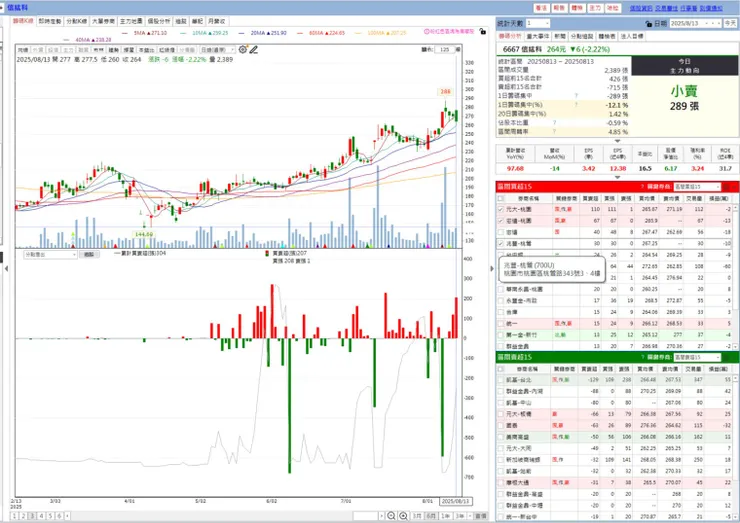Click help icon next to 區間周轉率
Viewport: 740px width, 523px height.
(x=555, y=132)
